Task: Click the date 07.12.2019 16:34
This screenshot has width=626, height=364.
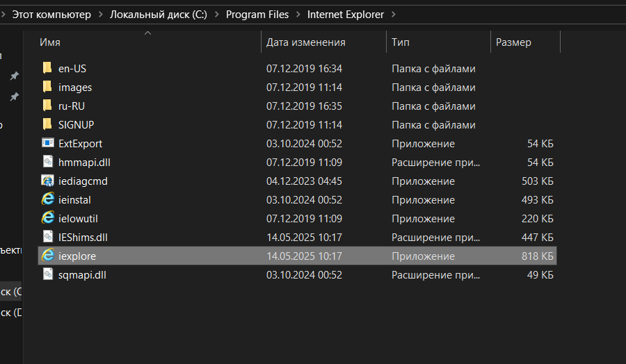Action: 304,69
